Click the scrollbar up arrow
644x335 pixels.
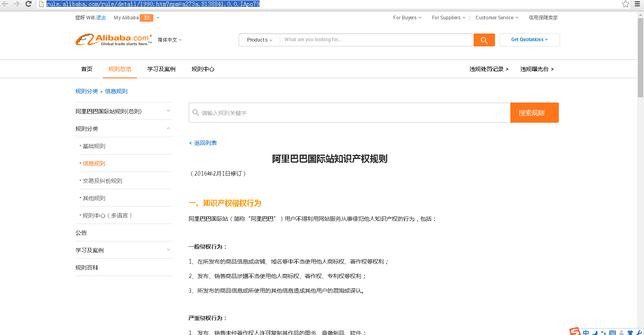[640, 15]
